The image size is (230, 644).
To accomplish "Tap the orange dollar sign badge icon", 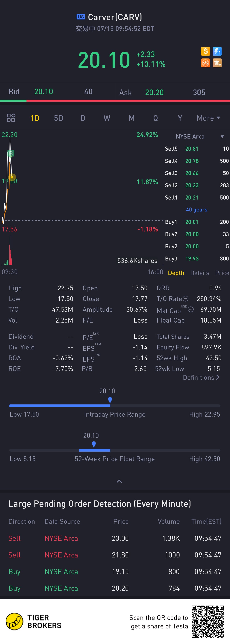I will click(x=205, y=51).
